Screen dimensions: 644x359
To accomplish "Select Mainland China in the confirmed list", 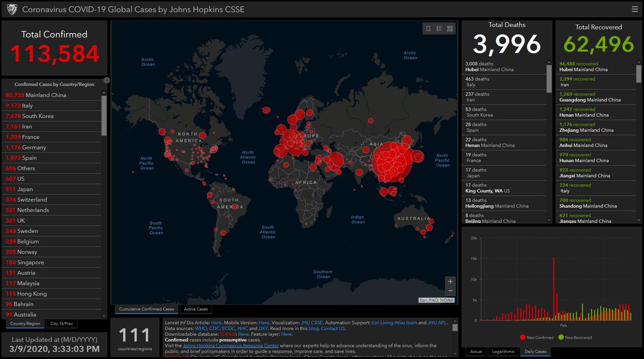I will pyautogui.click(x=52, y=95).
